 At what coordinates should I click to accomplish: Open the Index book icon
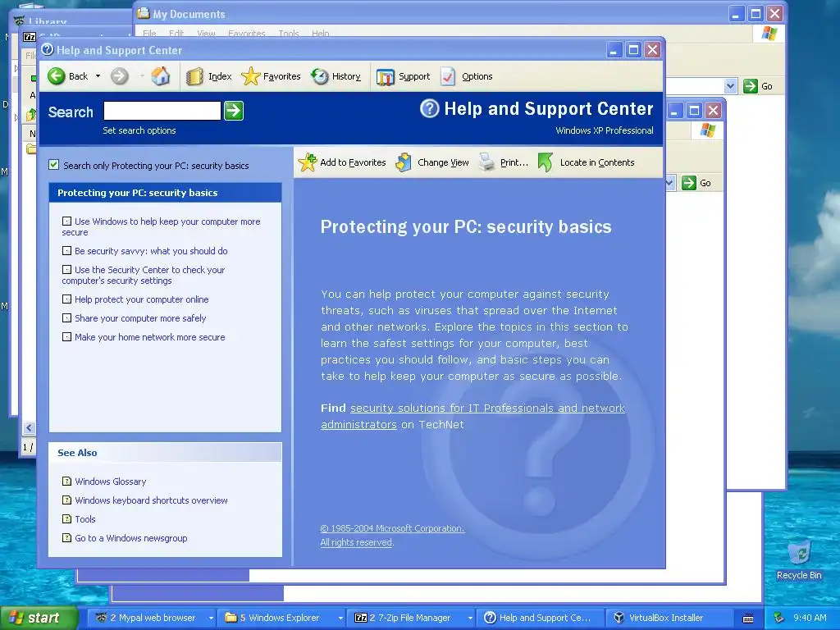tap(194, 76)
